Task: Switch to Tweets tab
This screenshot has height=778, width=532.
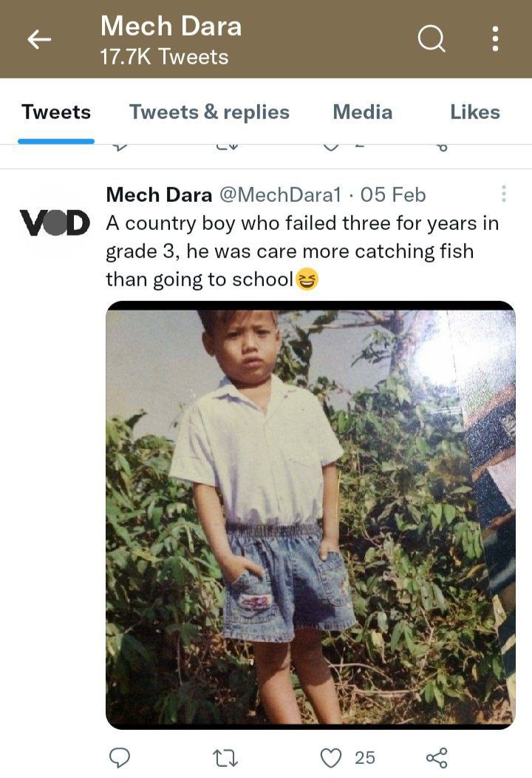Action: point(56,112)
